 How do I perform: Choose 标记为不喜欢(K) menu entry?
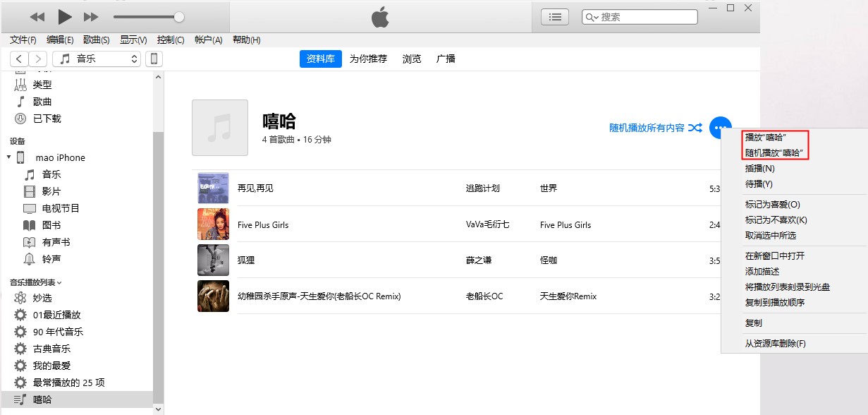point(776,220)
